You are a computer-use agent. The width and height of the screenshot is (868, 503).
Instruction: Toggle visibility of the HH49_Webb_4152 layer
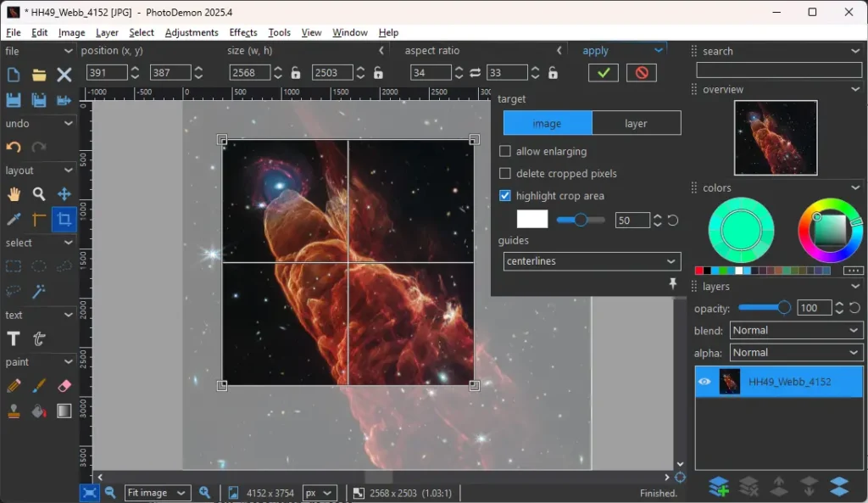pyautogui.click(x=704, y=382)
